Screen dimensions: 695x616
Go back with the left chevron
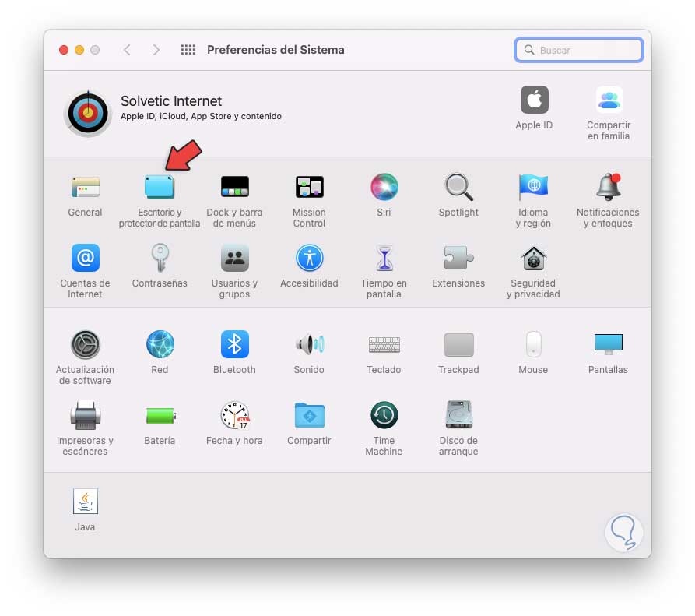pyautogui.click(x=127, y=50)
